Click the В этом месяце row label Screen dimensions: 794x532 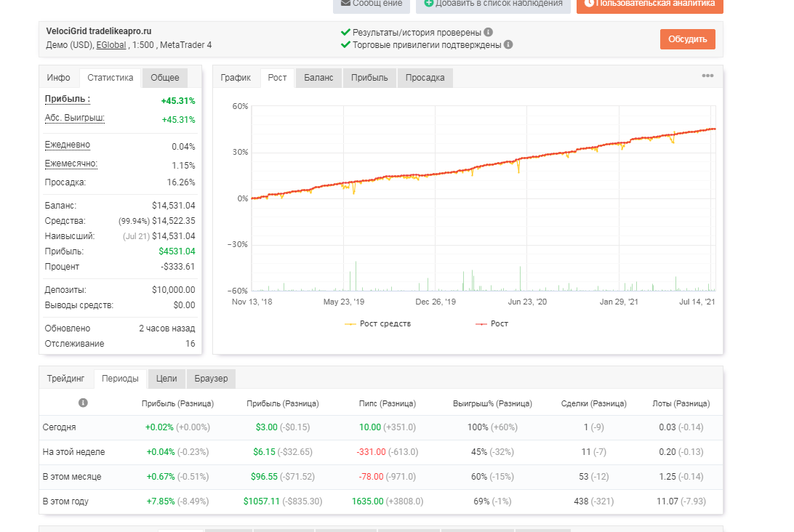click(72, 477)
